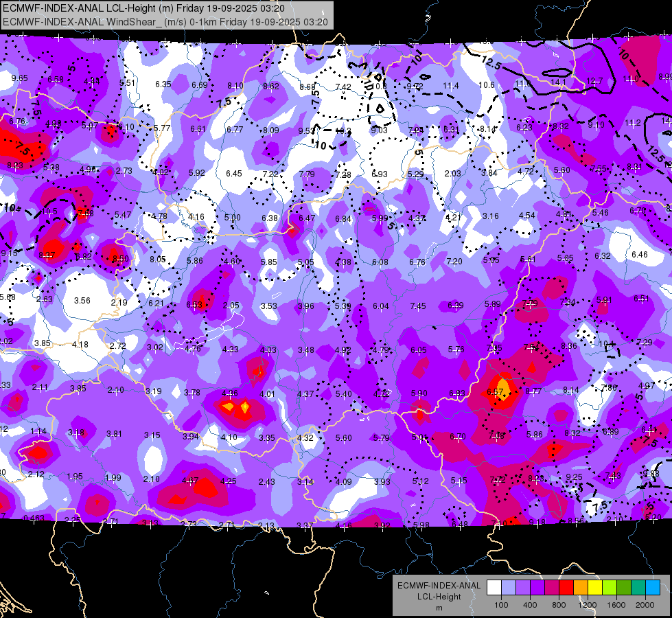Select the dark green legend swatch
This screenshot has height=618, width=672.
point(624,588)
